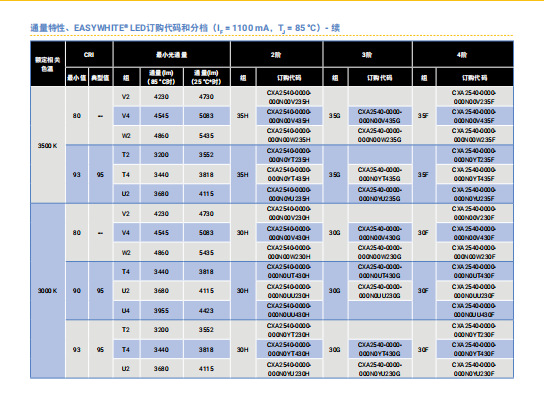This screenshot has height=416, width=544.
Task: Select the 3955 flux value
Action: [161, 311]
